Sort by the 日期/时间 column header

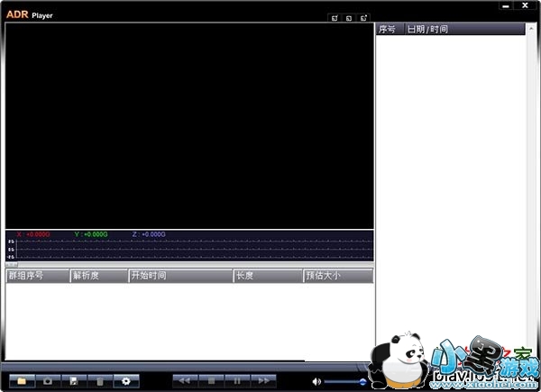click(x=465, y=30)
